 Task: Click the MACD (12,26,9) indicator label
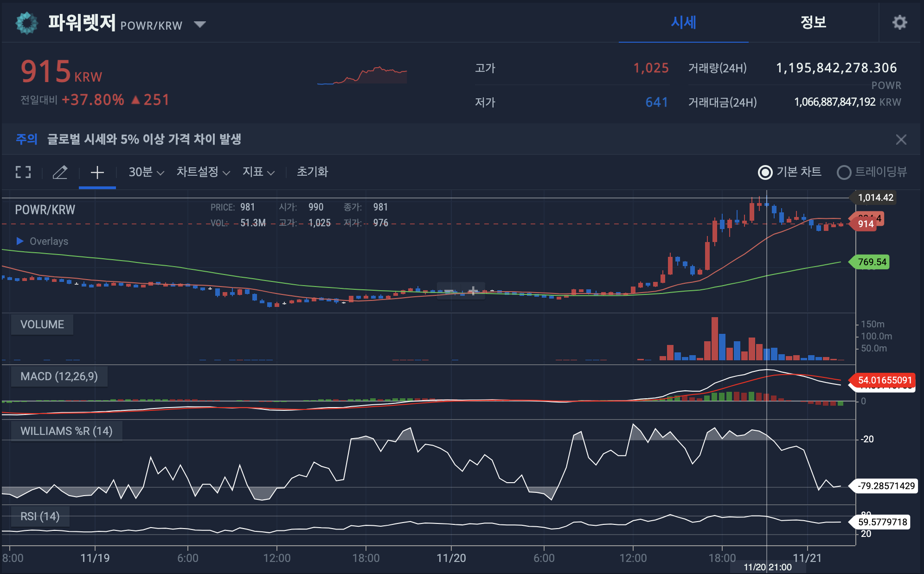pos(59,376)
